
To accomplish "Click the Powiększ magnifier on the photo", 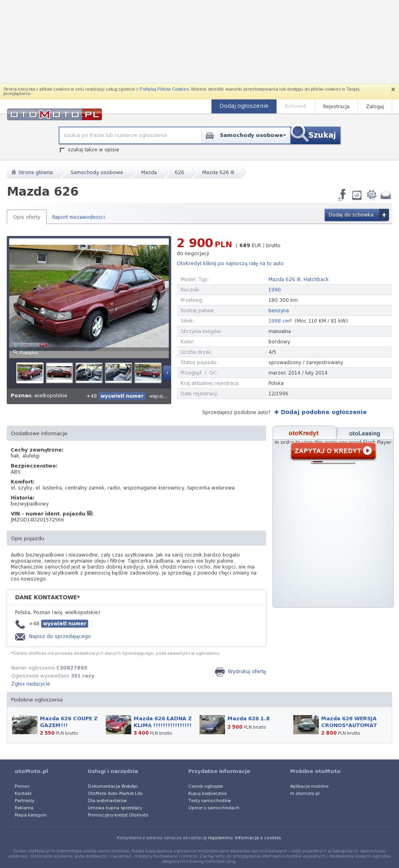I will tap(26, 353).
